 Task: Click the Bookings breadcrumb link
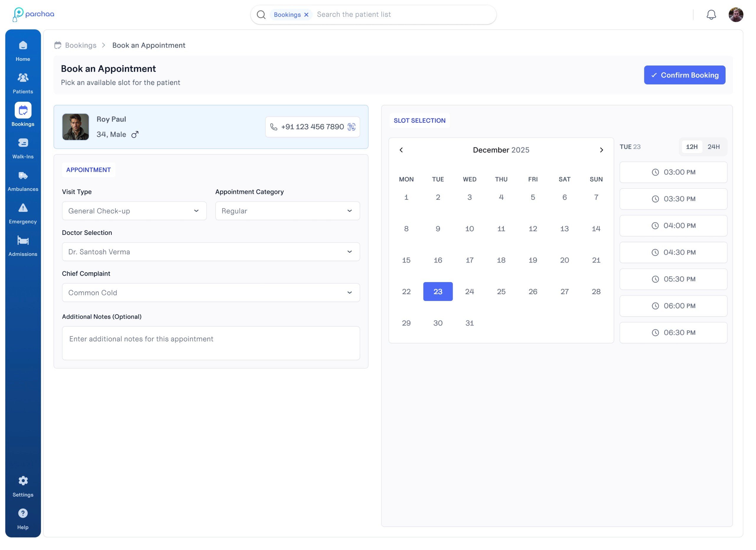(81, 45)
